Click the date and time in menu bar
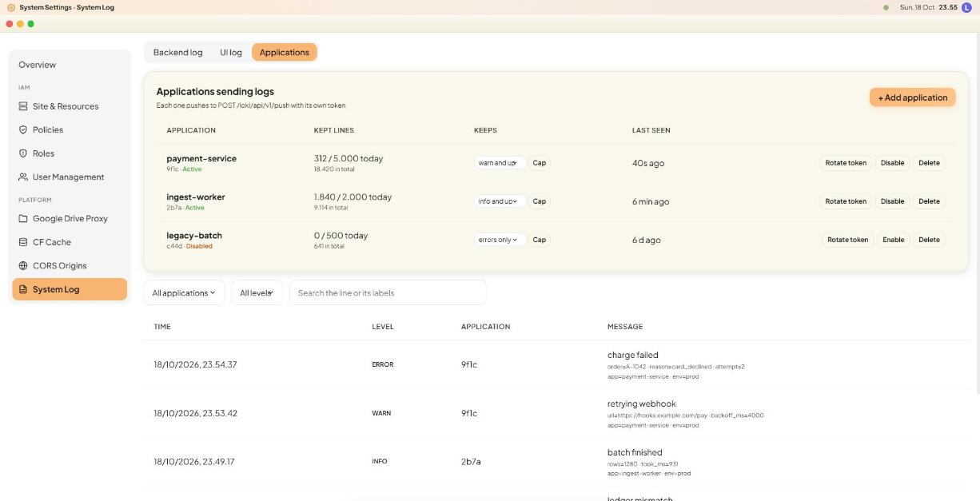 coord(929,7)
